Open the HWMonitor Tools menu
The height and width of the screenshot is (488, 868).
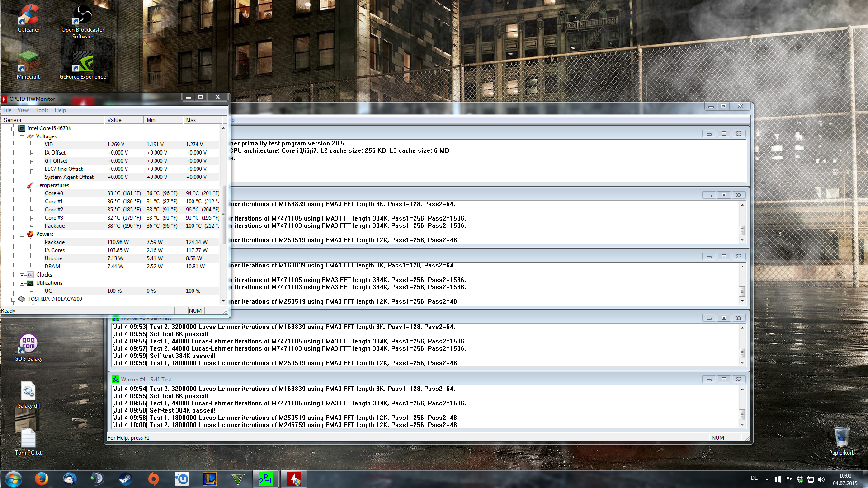pos(42,110)
